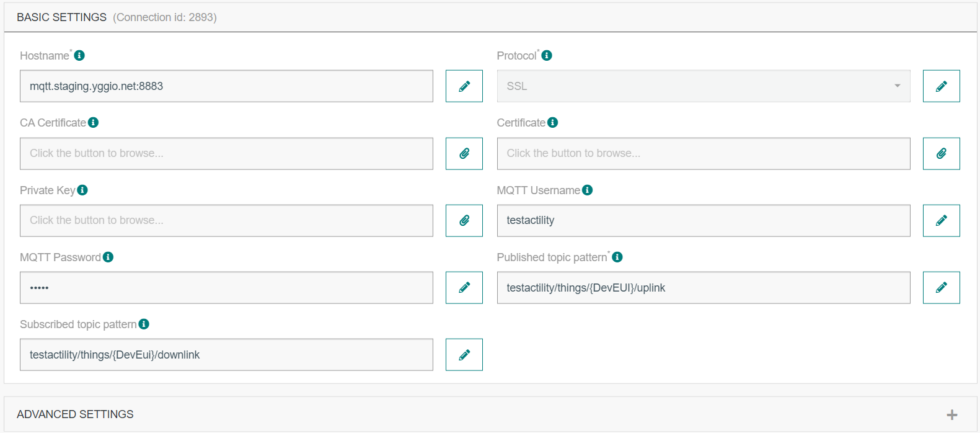The image size is (980, 433).
Task: Focus the MQTT Username text field
Action: [x=703, y=220]
